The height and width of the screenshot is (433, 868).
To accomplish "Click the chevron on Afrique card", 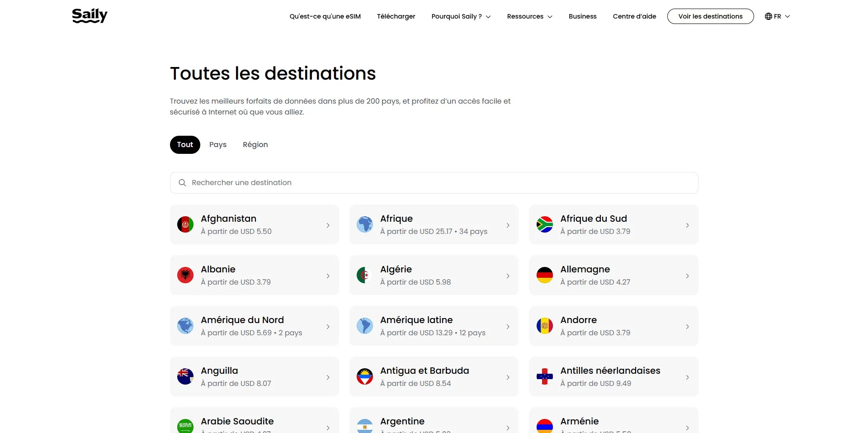I will click(508, 225).
